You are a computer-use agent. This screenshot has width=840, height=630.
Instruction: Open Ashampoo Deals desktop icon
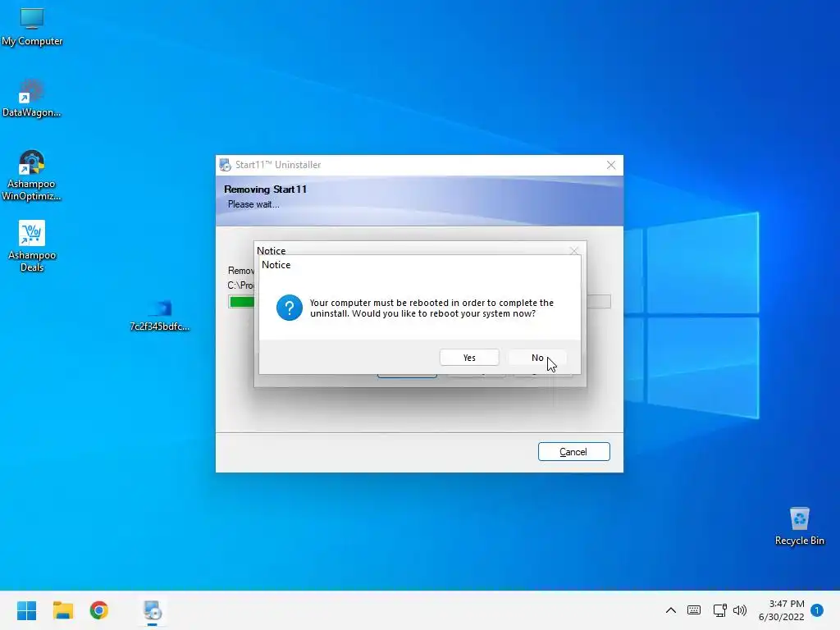click(32, 246)
